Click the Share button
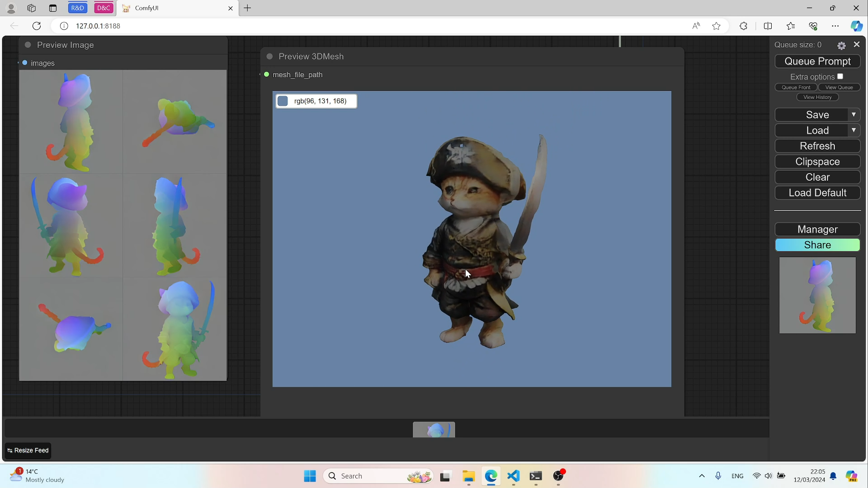 pos(817,245)
